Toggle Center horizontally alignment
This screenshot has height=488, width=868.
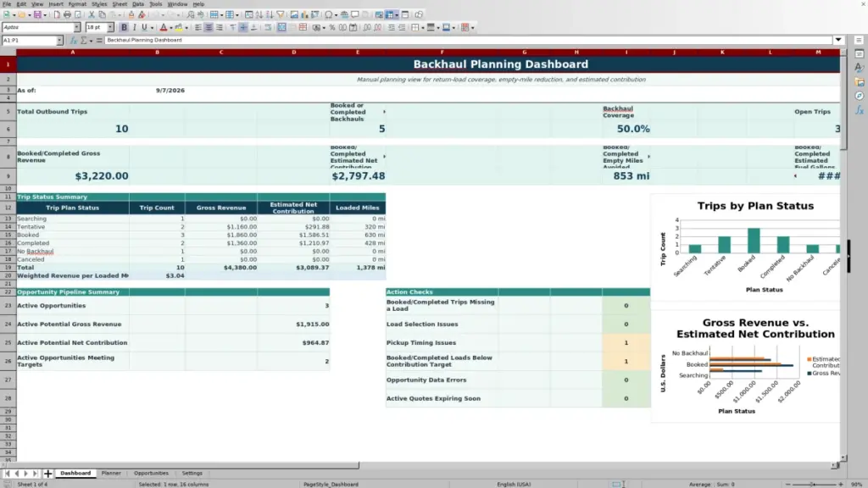coord(209,27)
